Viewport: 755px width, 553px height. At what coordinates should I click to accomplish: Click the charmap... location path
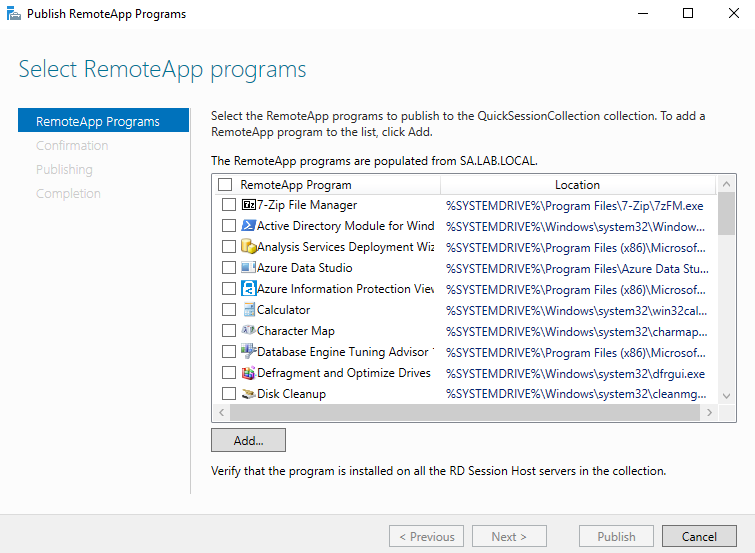[576, 331]
